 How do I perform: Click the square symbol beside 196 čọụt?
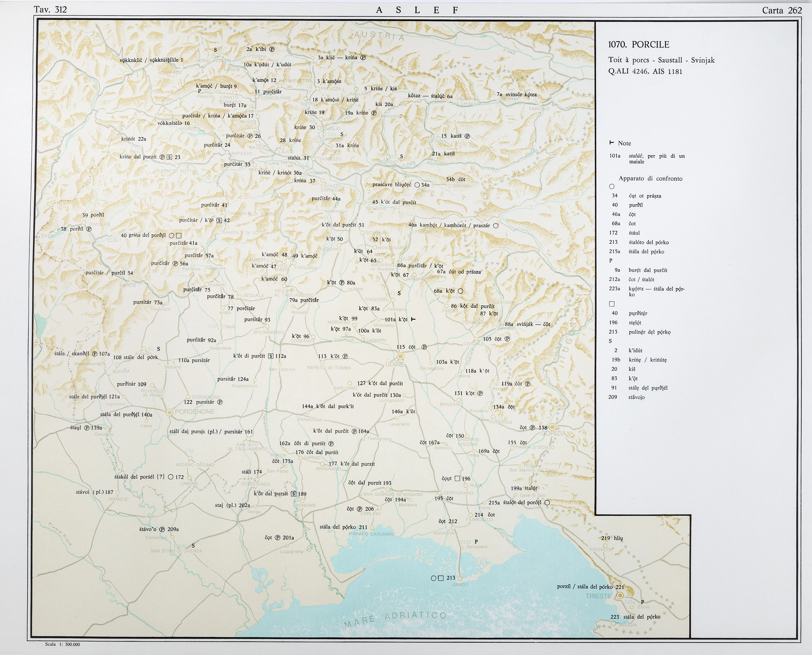pos(457,478)
